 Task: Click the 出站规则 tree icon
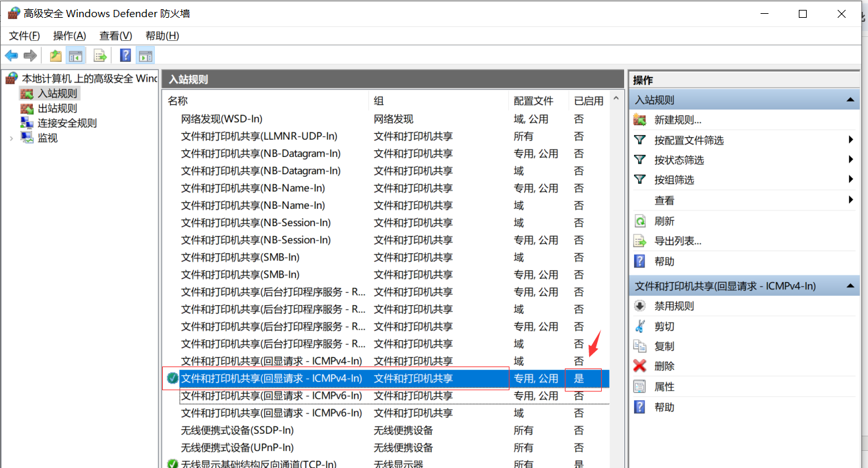tap(26, 108)
